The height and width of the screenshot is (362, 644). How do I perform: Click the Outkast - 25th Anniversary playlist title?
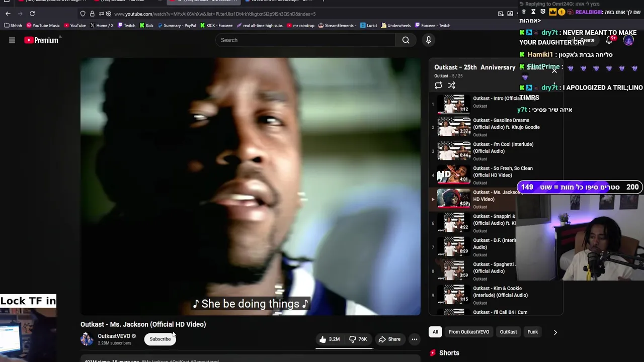475,67
